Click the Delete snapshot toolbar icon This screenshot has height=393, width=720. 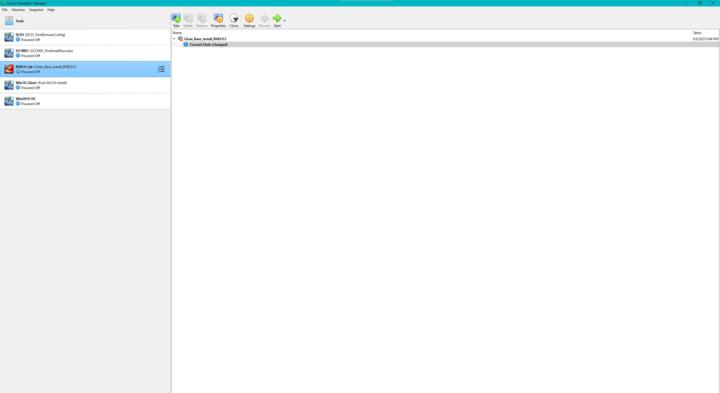(x=188, y=20)
